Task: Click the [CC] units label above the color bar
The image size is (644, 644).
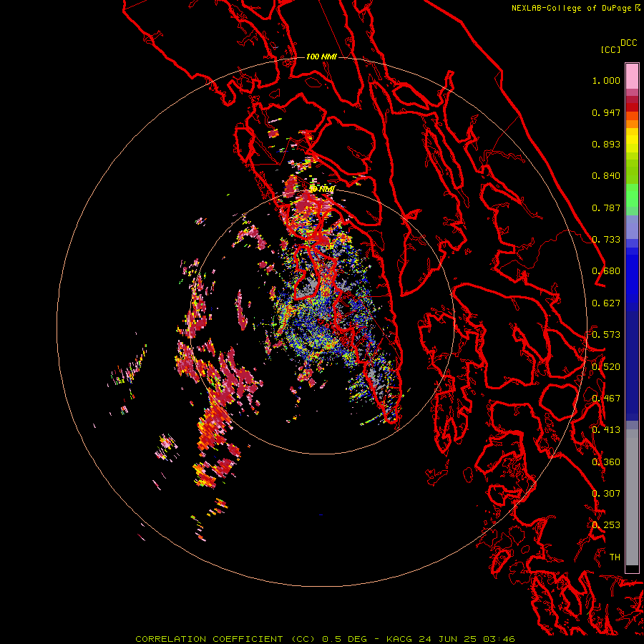Action: click(x=610, y=49)
